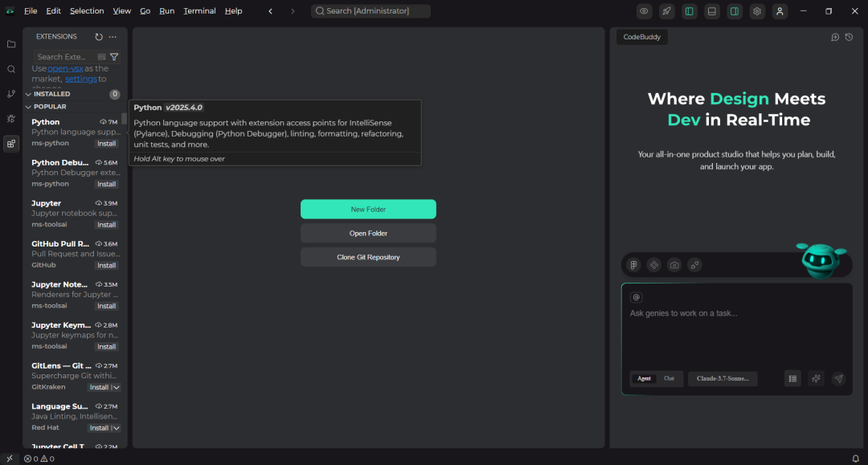Viewport: 868px width, 465px height.
Task: Click the camera screenshot icon
Action: tap(674, 265)
